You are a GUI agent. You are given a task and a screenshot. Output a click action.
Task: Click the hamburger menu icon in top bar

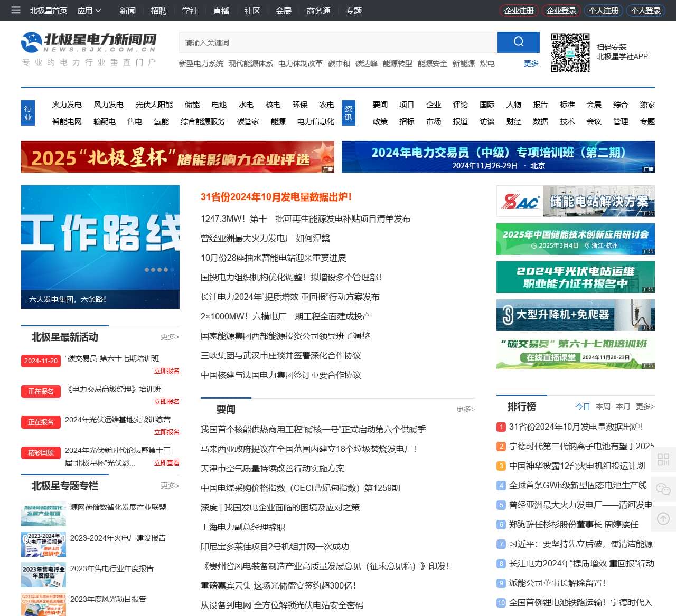16,10
